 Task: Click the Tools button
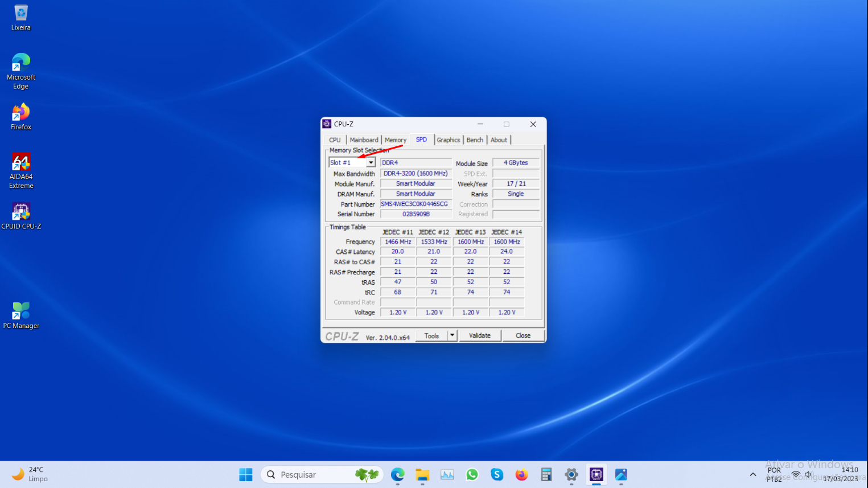tap(431, 335)
